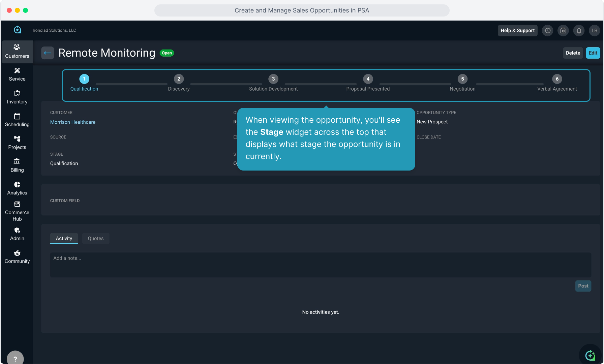This screenshot has width=604, height=364.
Task: Click the notifications bell icon
Action: tap(579, 30)
